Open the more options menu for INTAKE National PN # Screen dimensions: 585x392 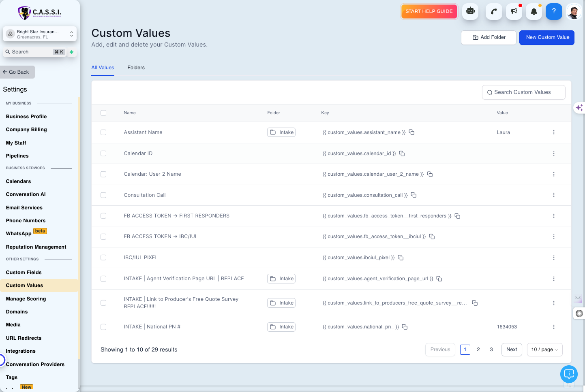554,327
